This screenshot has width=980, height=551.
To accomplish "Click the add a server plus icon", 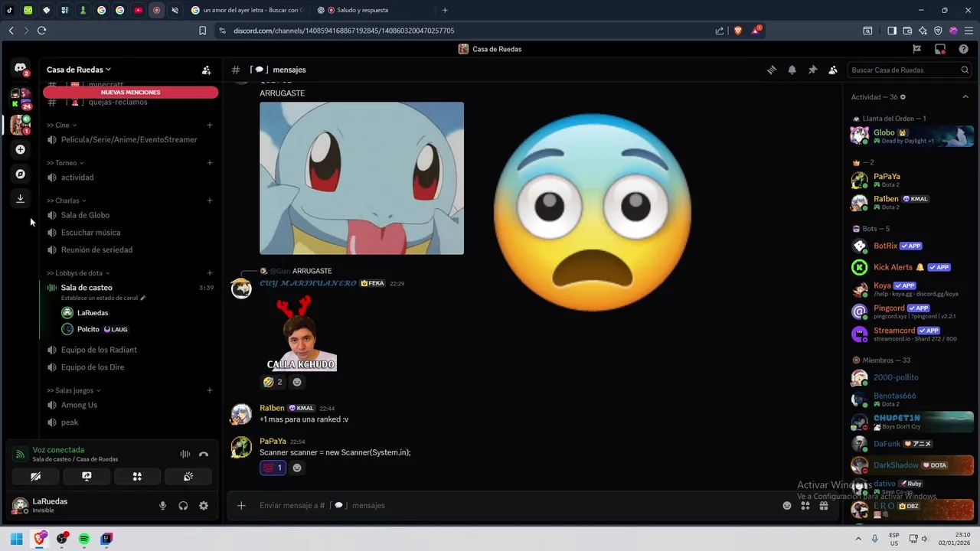I will [21, 149].
